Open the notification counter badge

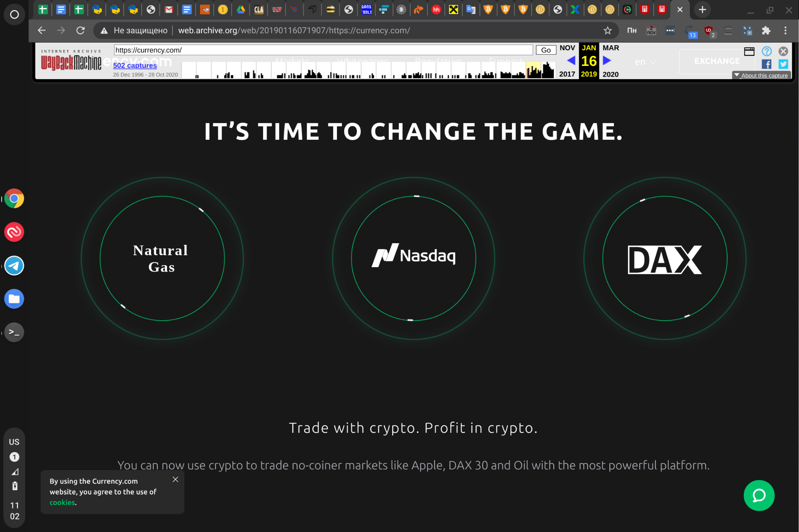point(14,457)
